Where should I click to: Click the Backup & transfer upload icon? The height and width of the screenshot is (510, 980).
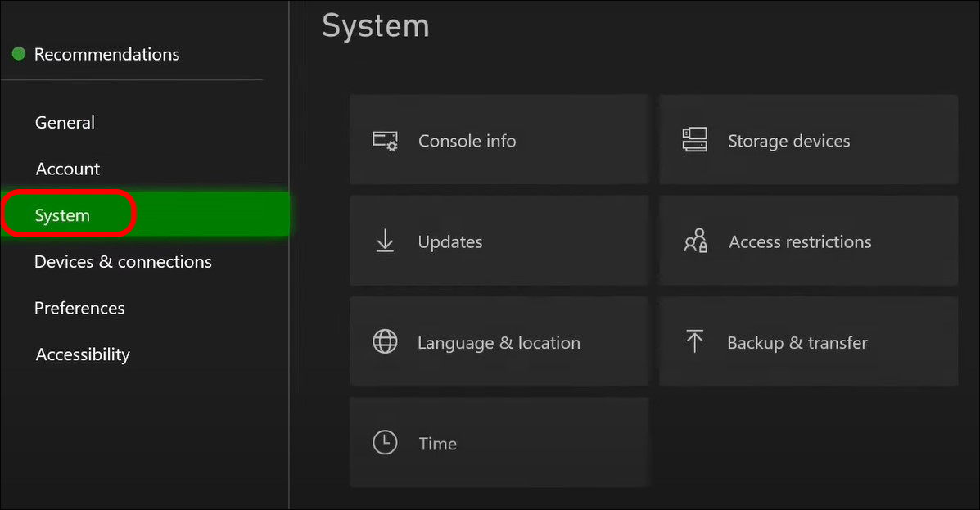tap(694, 341)
